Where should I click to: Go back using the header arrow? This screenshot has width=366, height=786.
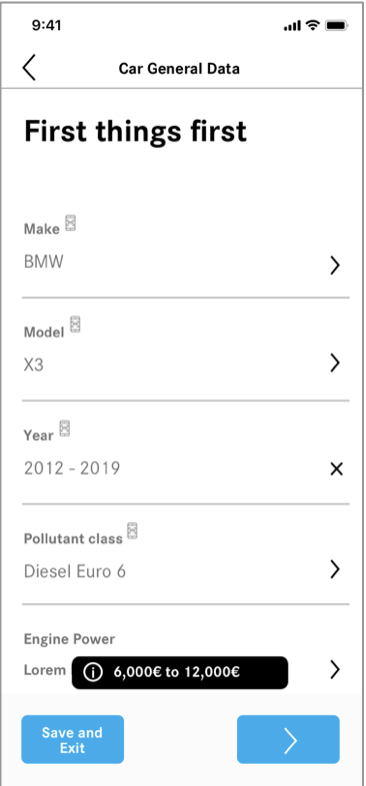(29, 68)
